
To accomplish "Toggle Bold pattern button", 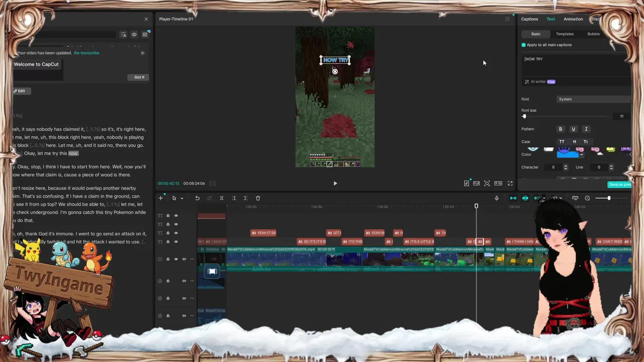I will [560, 129].
